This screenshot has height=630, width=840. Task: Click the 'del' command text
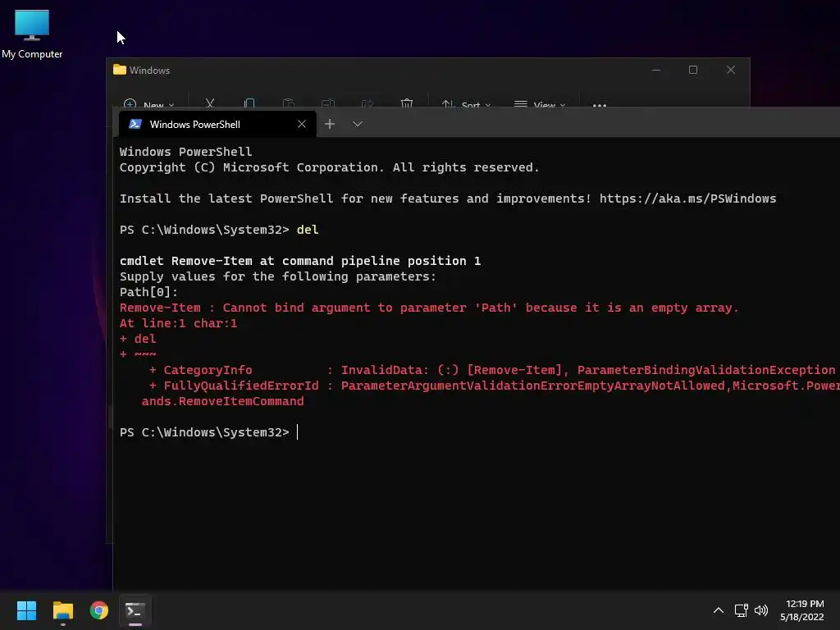(x=308, y=230)
